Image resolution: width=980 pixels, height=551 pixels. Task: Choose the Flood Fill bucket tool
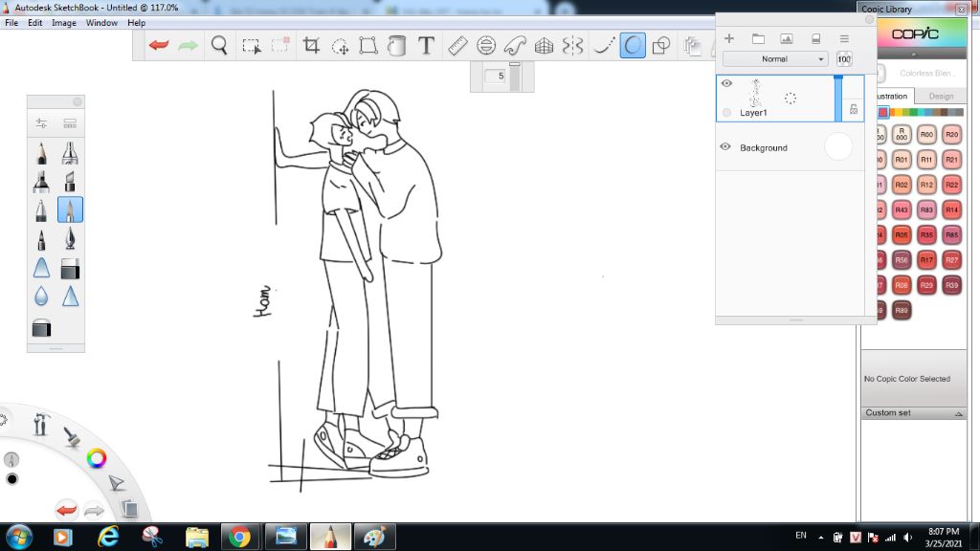pos(397,45)
